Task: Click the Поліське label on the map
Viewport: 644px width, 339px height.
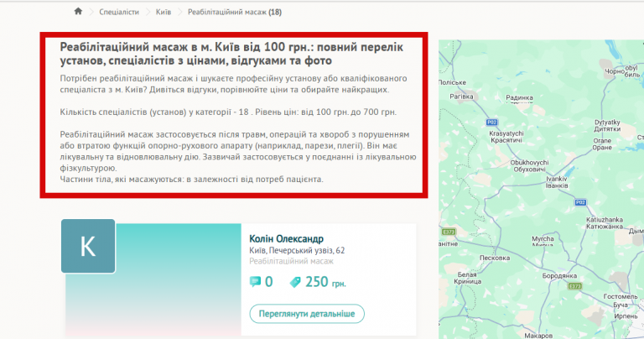Action: coord(452,82)
